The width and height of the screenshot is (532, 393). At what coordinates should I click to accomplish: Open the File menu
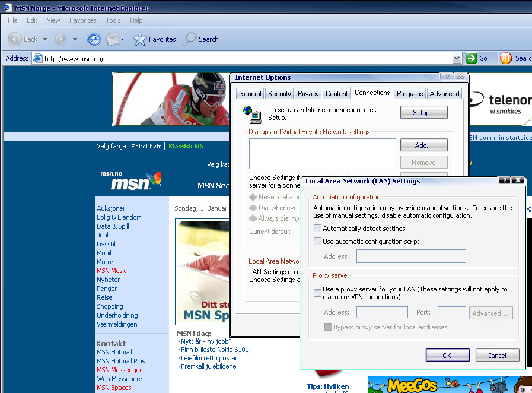click(12, 20)
